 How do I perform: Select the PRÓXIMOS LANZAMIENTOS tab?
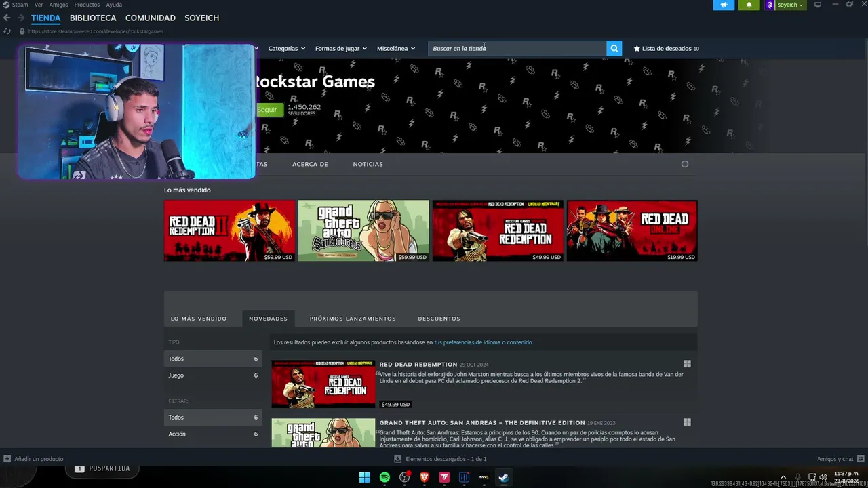[353, 319]
